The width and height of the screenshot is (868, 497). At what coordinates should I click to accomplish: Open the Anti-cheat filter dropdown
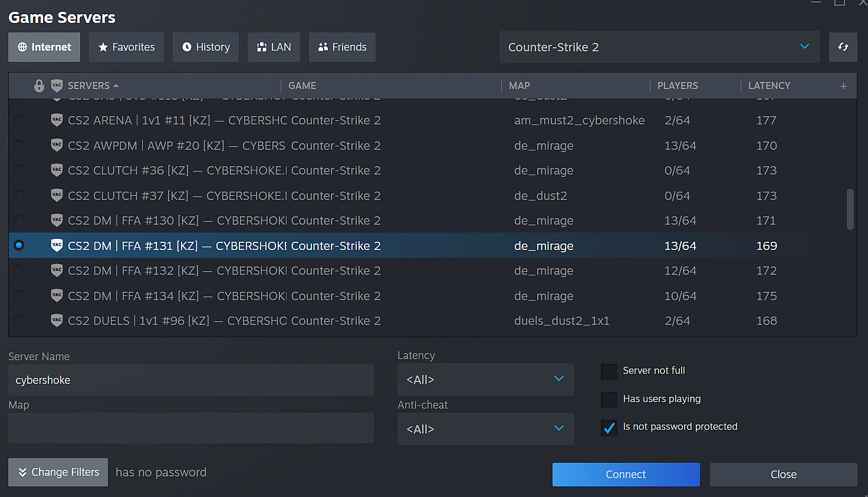[x=485, y=429]
